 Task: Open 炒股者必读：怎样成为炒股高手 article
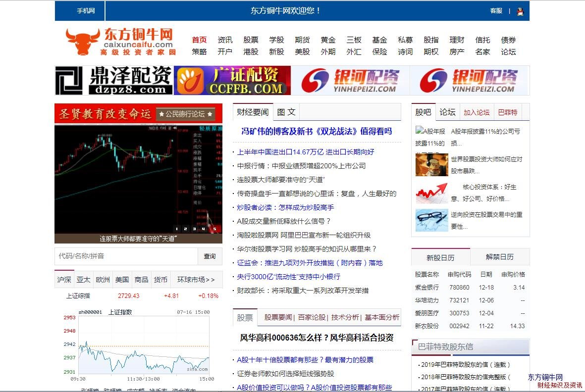tap(285, 207)
